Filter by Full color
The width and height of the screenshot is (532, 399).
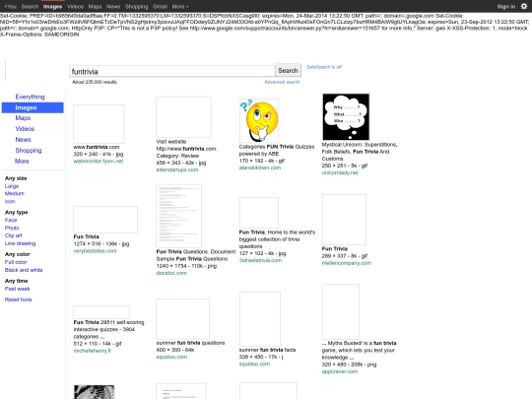(x=16, y=262)
